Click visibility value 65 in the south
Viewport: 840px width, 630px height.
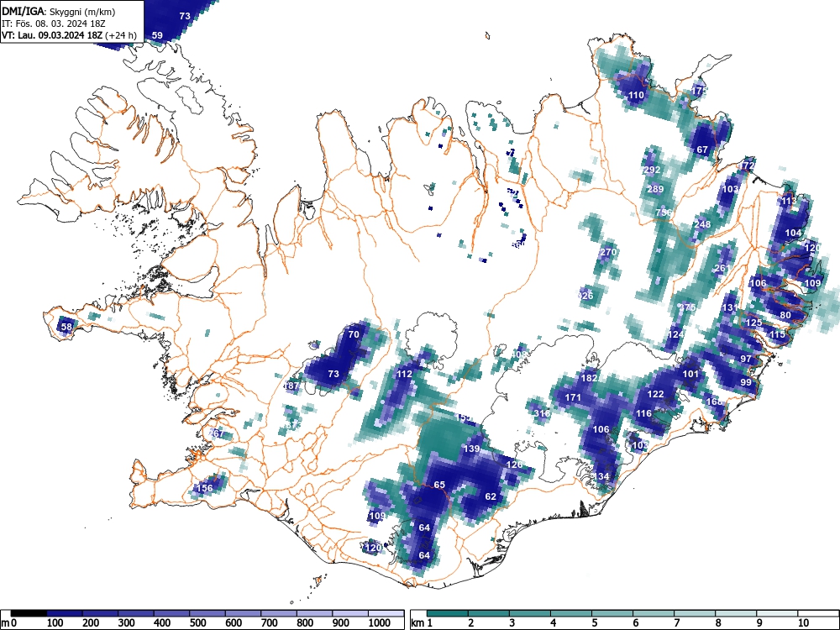(439, 485)
